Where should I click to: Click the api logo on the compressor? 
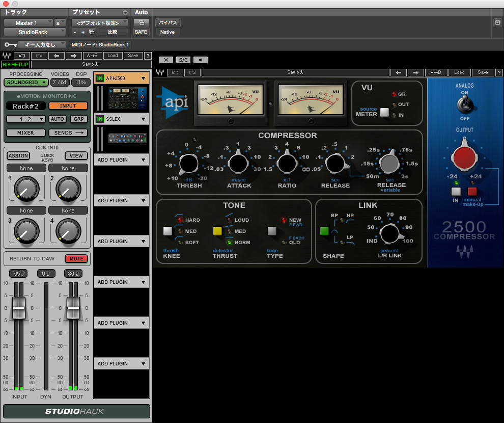coord(173,102)
